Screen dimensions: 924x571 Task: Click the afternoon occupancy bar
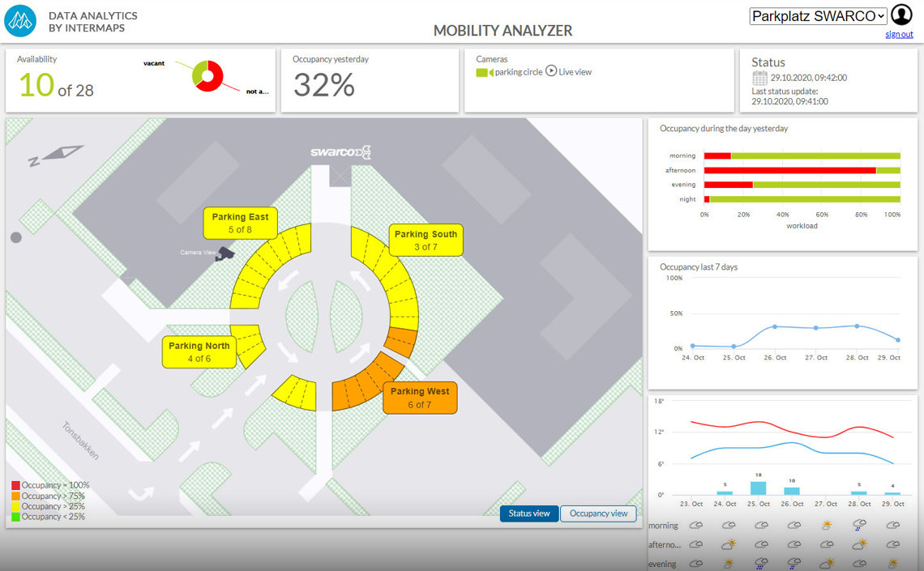click(802, 171)
